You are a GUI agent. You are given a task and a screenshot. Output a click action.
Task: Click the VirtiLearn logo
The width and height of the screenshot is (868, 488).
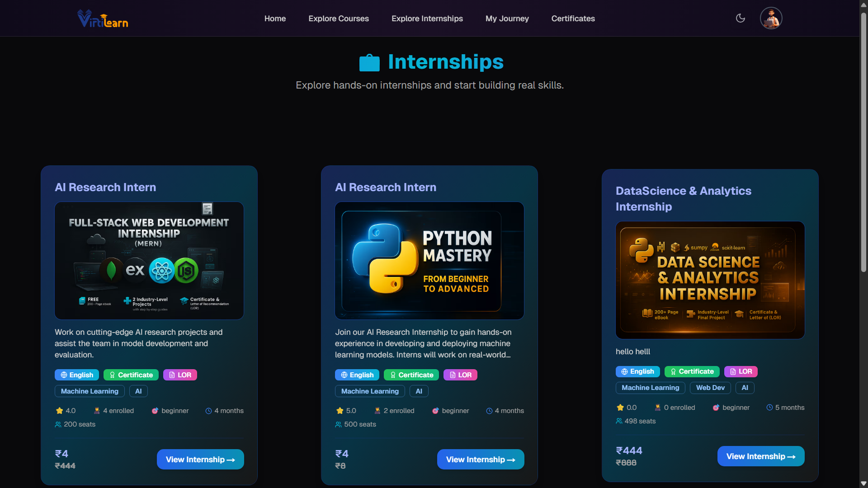103,19
